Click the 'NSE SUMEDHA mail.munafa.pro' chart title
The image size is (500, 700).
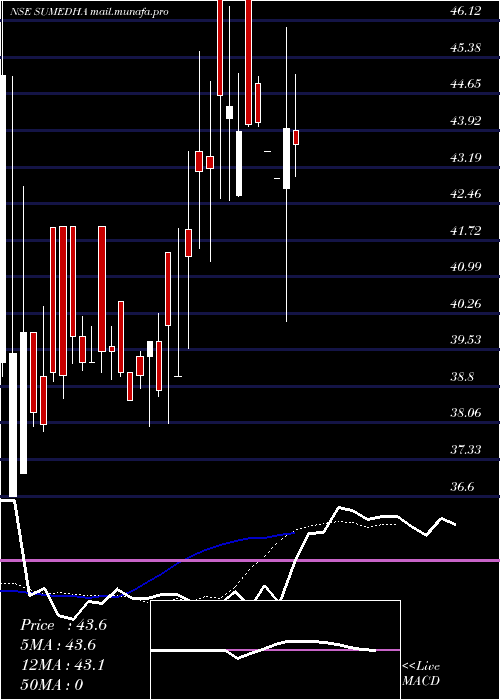89,12
